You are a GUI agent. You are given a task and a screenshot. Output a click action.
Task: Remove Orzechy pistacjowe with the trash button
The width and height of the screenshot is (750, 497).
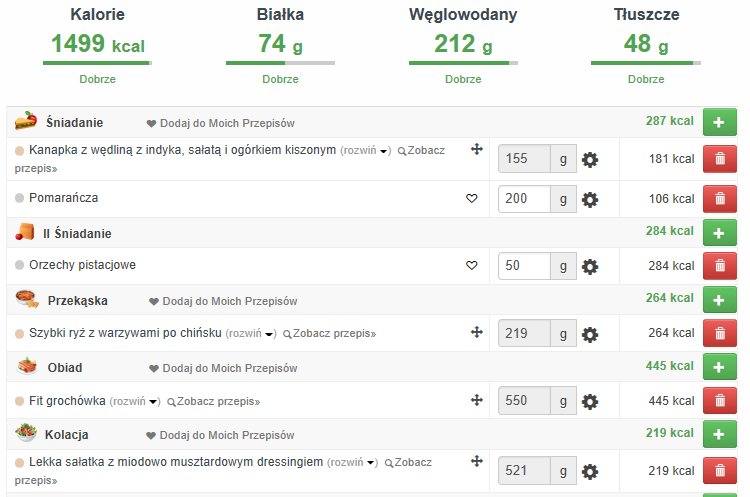pos(719,266)
